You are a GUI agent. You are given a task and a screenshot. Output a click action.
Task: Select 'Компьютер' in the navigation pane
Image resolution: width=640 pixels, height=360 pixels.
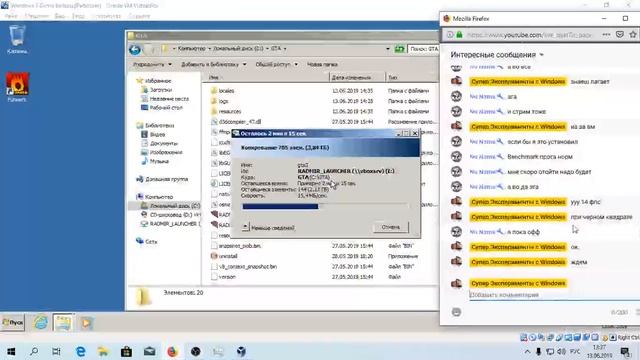[155, 197]
